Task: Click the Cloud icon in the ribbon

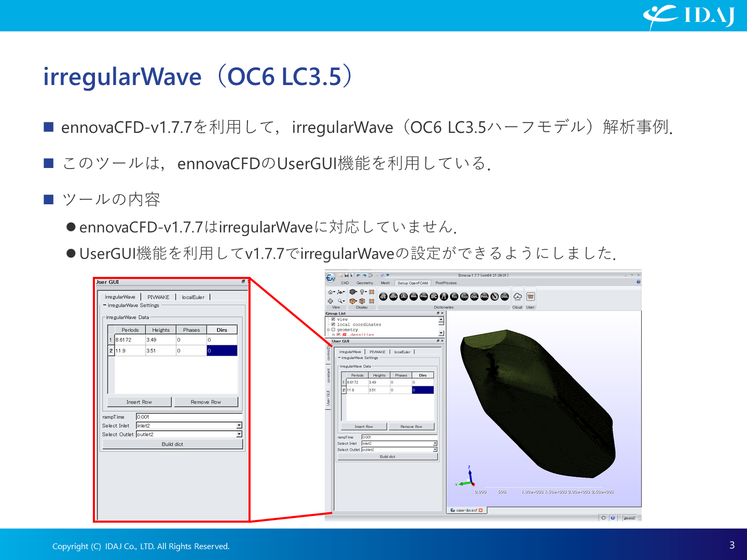Action: pos(517,297)
